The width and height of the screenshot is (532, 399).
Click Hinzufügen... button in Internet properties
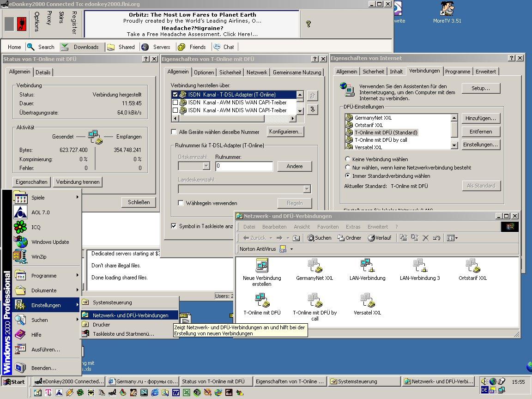tap(480, 118)
